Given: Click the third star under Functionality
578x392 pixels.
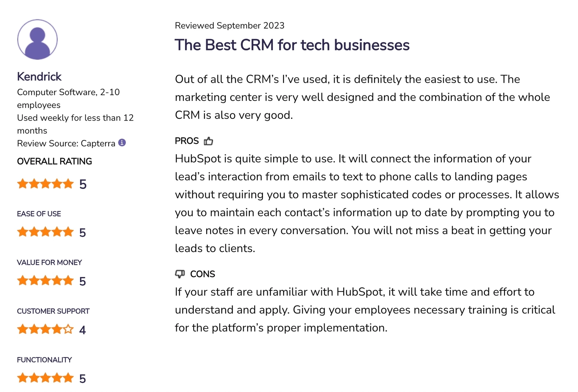Looking at the screenshot, I should 45,378.
